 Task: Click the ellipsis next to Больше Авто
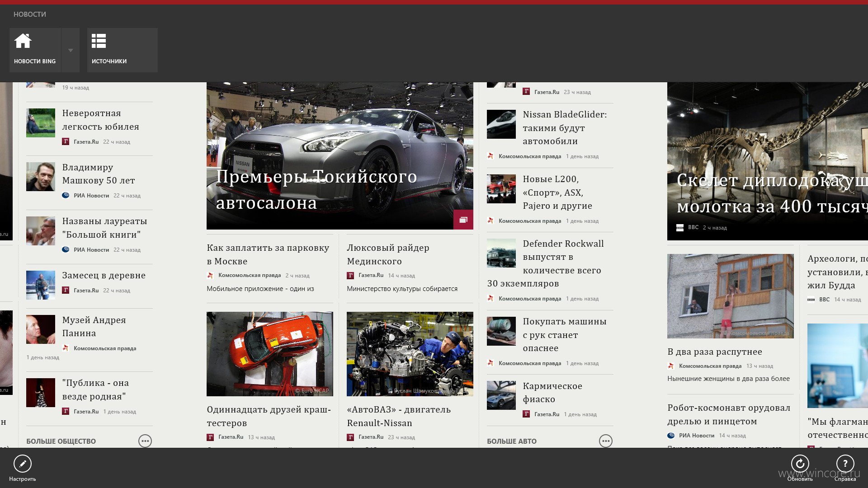click(x=606, y=441)
